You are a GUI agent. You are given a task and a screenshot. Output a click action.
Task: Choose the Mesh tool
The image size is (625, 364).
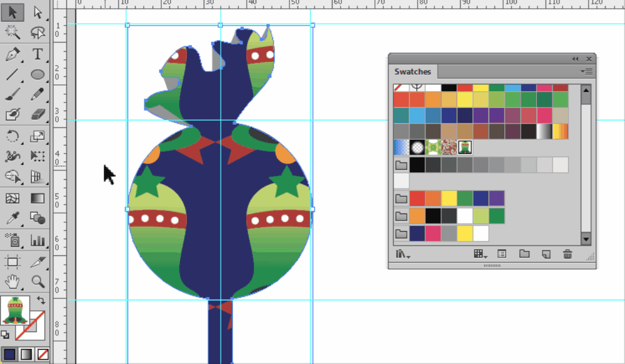pyautogui.click(x=12, y=198)
